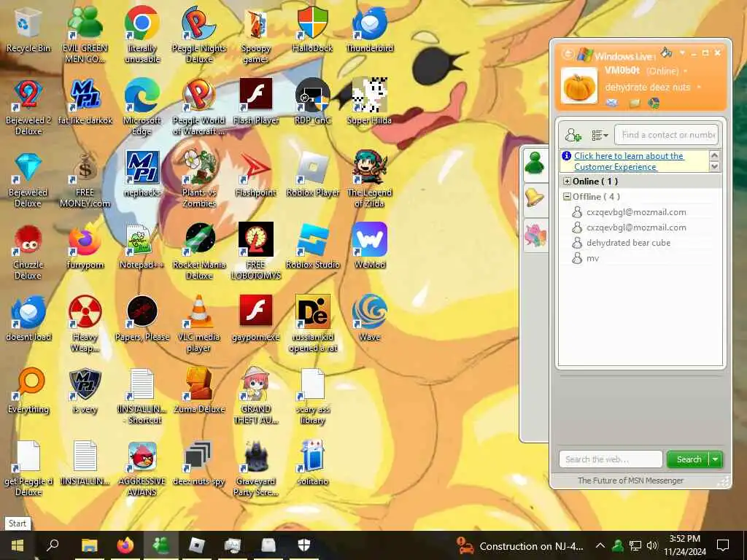This screenshot has width=747, height=560.
Task: Open Construction on NJ-4 news widget
Action: point(519,545)
